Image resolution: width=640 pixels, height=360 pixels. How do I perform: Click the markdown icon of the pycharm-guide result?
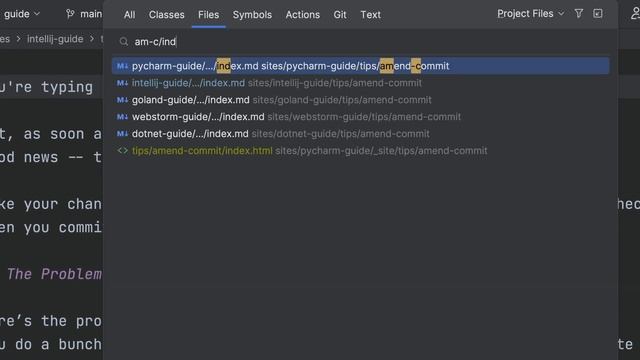click(x=122, y=66)
